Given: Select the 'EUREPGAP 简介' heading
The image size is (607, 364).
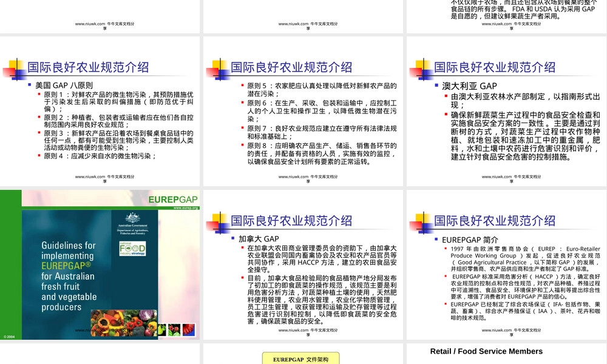Looking at the screenshot, I should point(470,240).
